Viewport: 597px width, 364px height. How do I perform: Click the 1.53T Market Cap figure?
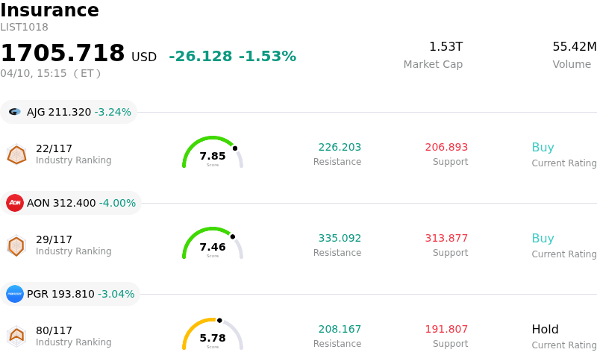pyautogui.click(x=446, y=47)
